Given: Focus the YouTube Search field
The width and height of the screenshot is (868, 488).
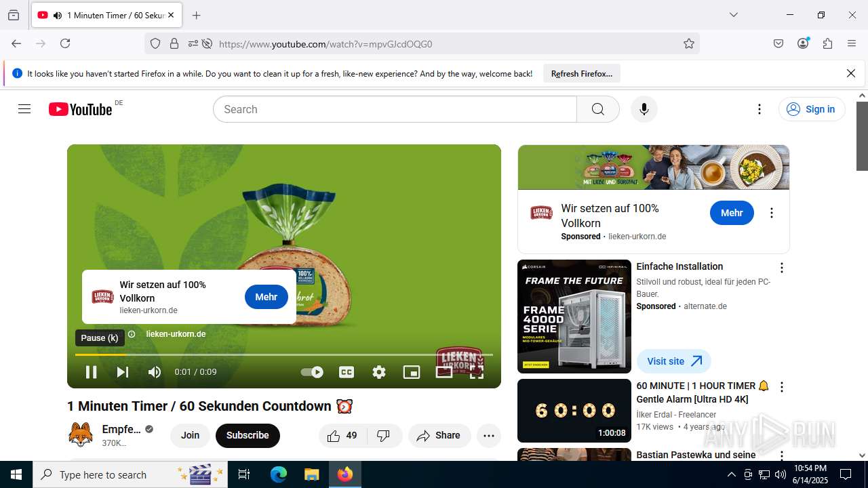Looking at the screenshot, I should point(395,109).
